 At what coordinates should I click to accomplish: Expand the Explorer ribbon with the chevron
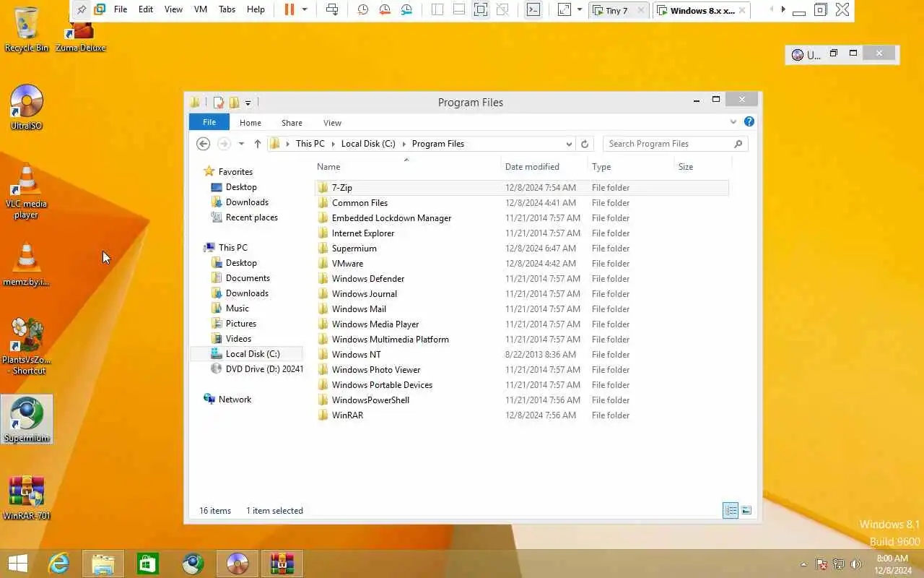click(x=733, y=122)
